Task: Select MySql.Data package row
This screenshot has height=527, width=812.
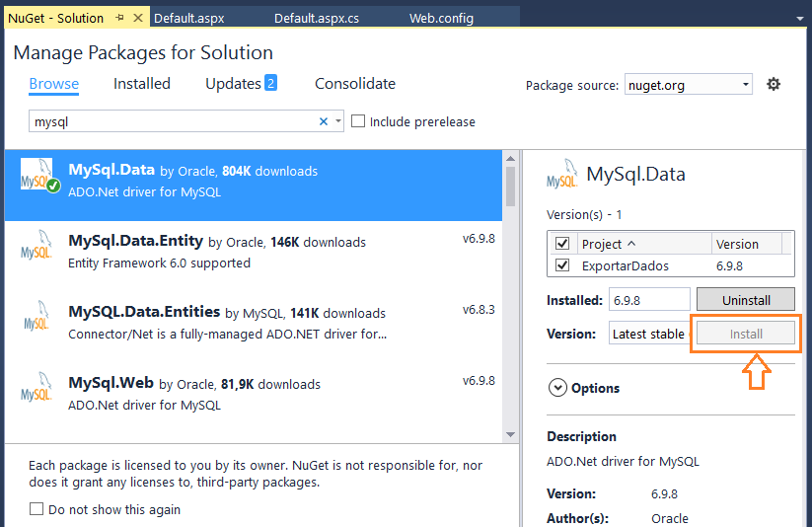Action: [x=254, y=186]
